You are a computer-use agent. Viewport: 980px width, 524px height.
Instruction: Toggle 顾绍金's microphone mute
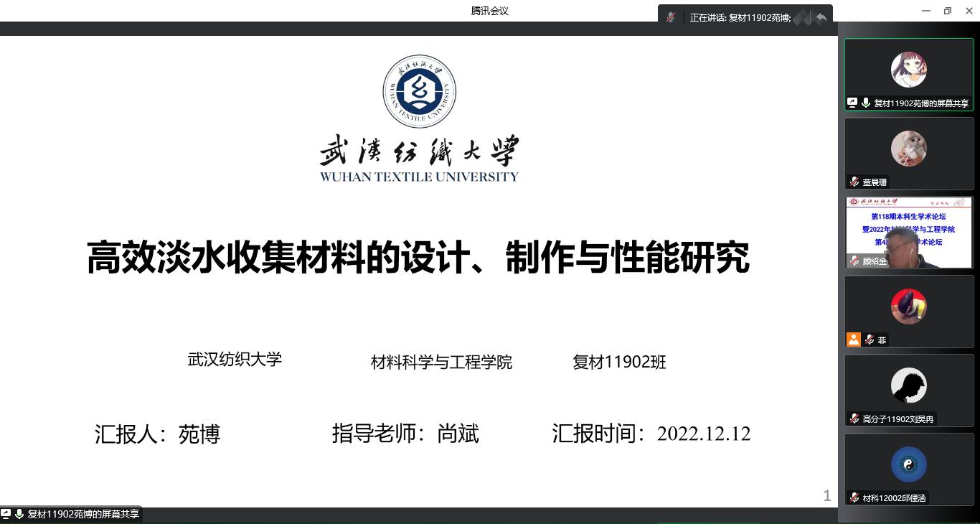(852, 261)
